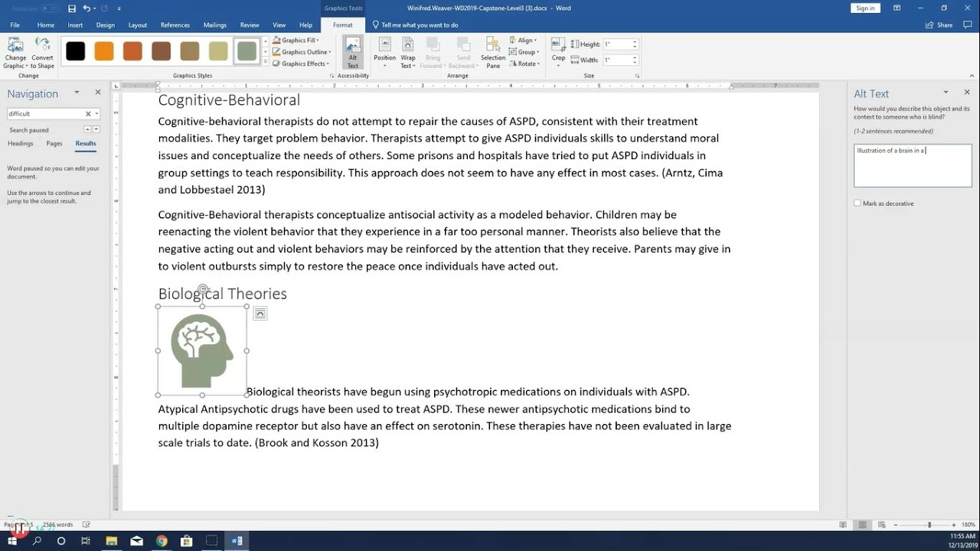Increase Height with the up stepper

tap(635, 42)
